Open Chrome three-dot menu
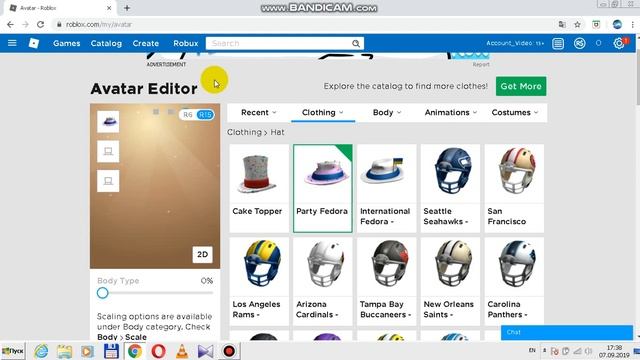The image size is (640, 360). [x=633, y=24]
